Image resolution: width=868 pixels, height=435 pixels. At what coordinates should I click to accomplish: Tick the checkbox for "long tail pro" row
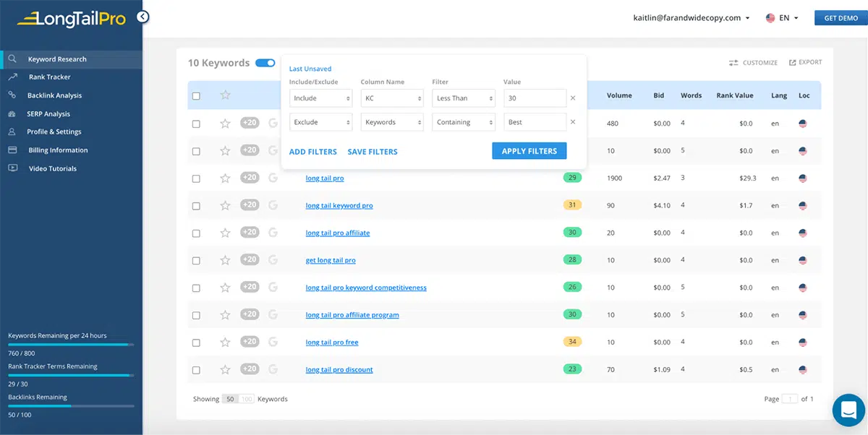click(196, 178)
